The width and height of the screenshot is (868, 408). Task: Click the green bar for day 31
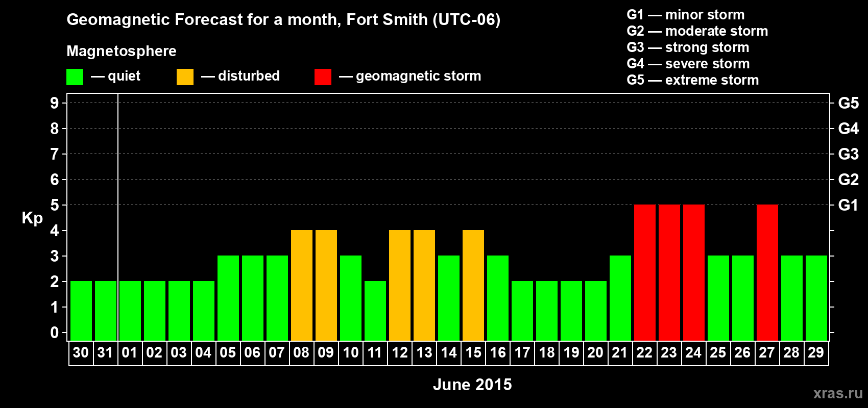(x=106, y=311)
